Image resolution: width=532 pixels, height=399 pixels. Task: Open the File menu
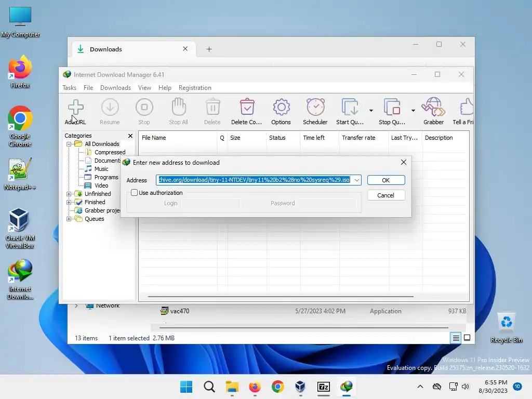click(88, 87)
